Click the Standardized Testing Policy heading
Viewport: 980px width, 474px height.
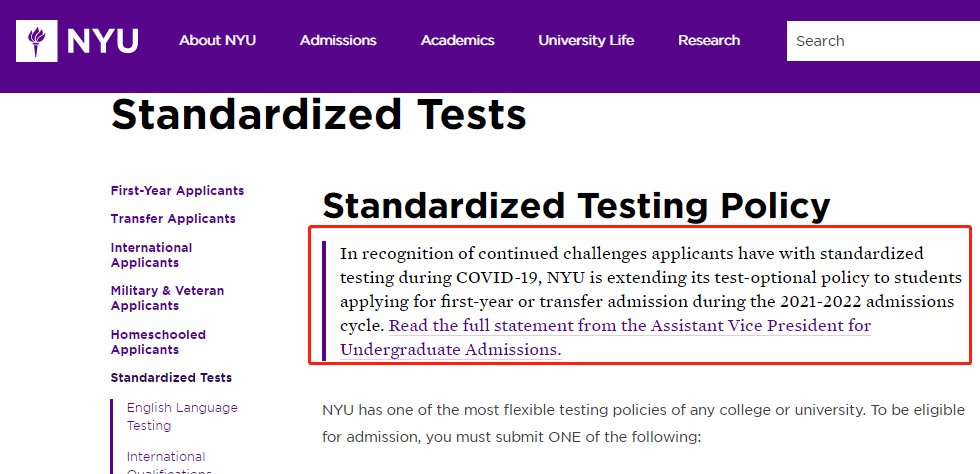coord(576,206)
